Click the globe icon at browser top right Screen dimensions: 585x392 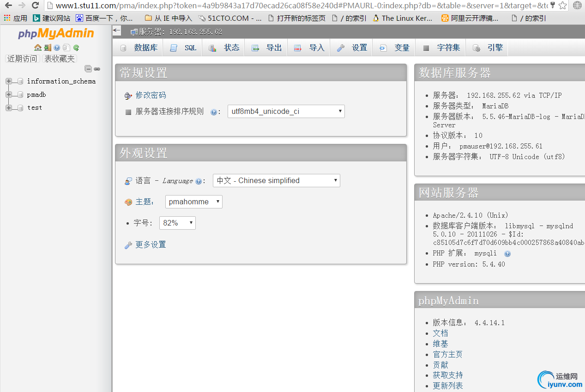click(x=577, y=6)
